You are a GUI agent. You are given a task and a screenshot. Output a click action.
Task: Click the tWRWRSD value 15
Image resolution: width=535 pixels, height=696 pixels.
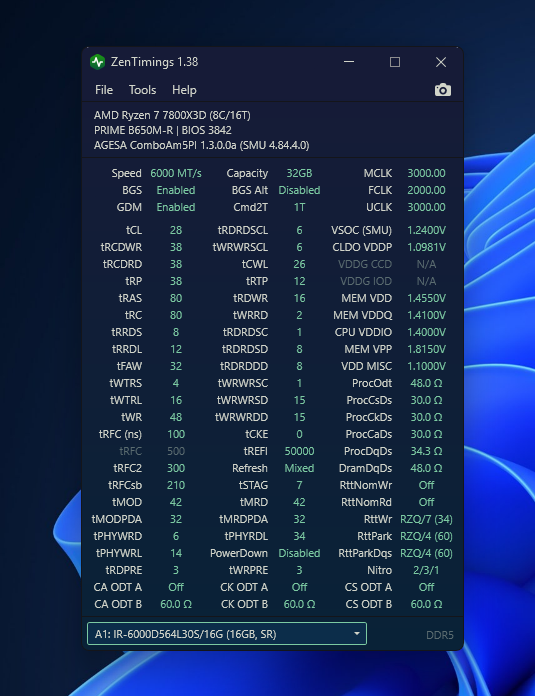coord(299,400)
